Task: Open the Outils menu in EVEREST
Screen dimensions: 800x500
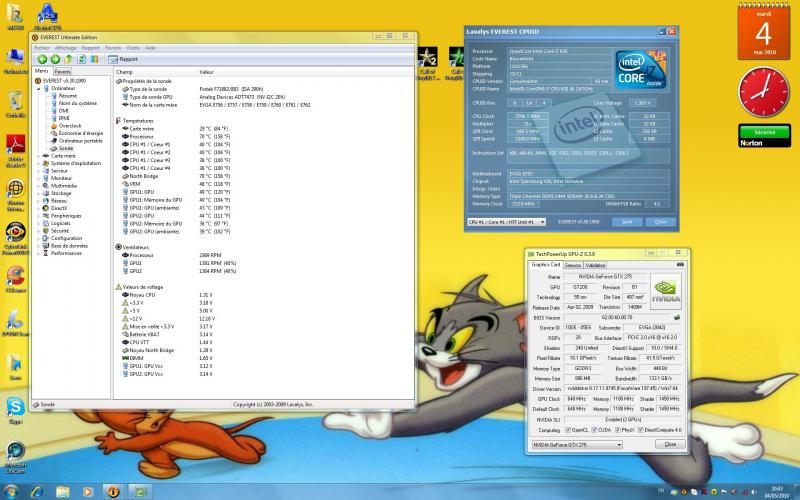Action: (133, 48)
